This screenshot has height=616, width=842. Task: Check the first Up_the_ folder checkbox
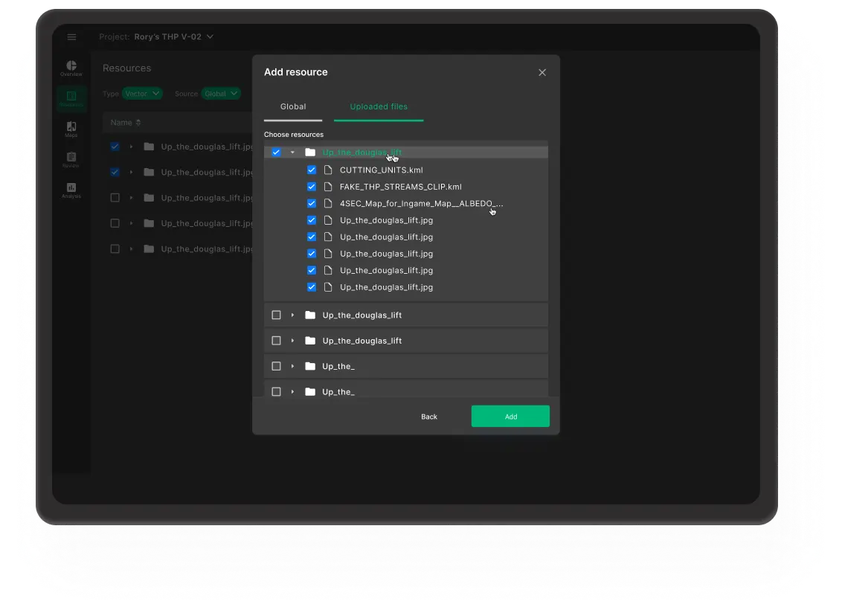click(276, 366)
